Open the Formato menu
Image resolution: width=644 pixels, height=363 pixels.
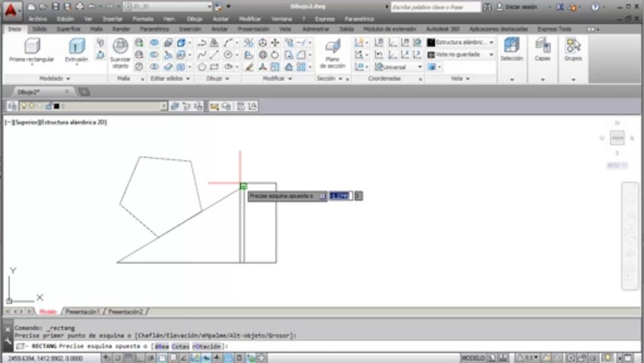[143, 19]
